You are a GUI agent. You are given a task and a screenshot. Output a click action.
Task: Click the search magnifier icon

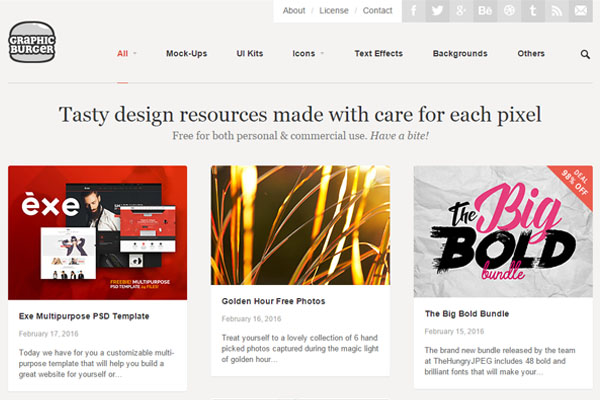[585, 54]
